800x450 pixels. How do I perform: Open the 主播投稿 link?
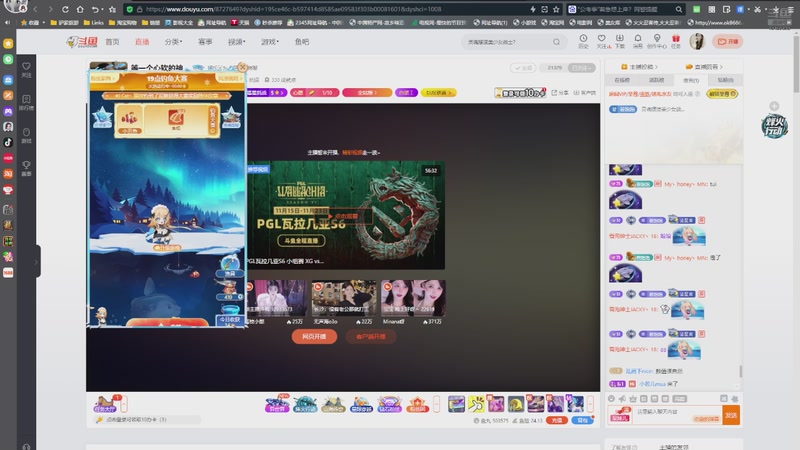(639, 67)
